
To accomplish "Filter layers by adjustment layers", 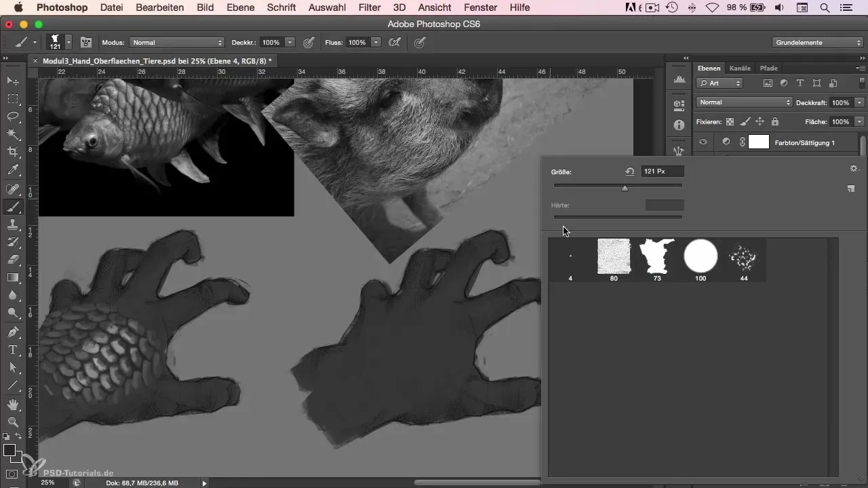I will point(784,83).
